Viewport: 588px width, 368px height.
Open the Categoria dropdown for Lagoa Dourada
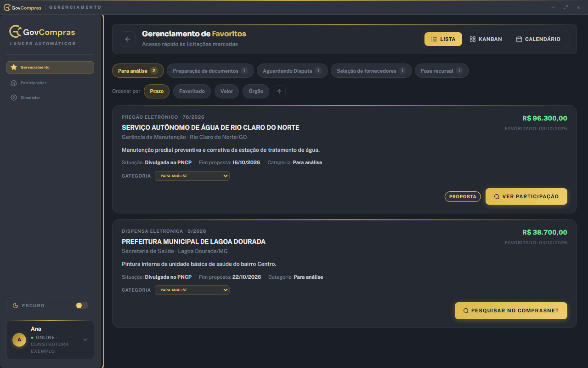(x=192, y=290)
